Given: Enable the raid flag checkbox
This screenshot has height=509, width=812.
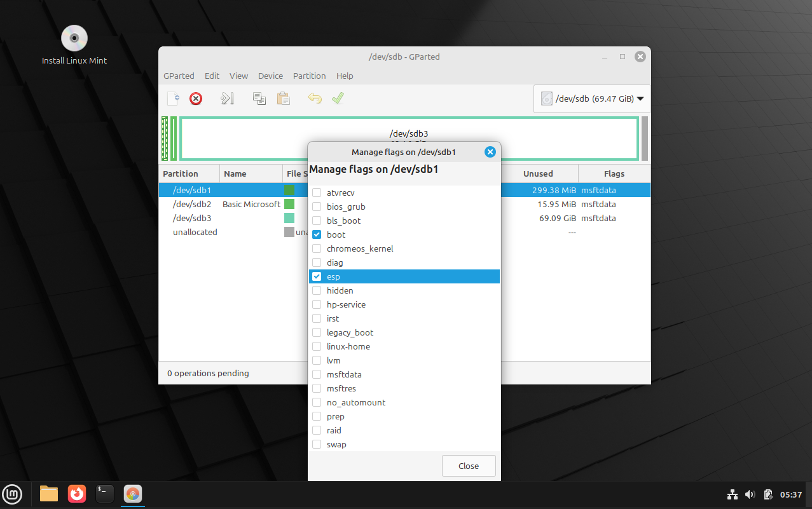Looking at the screenshot, I should point(317,430).
